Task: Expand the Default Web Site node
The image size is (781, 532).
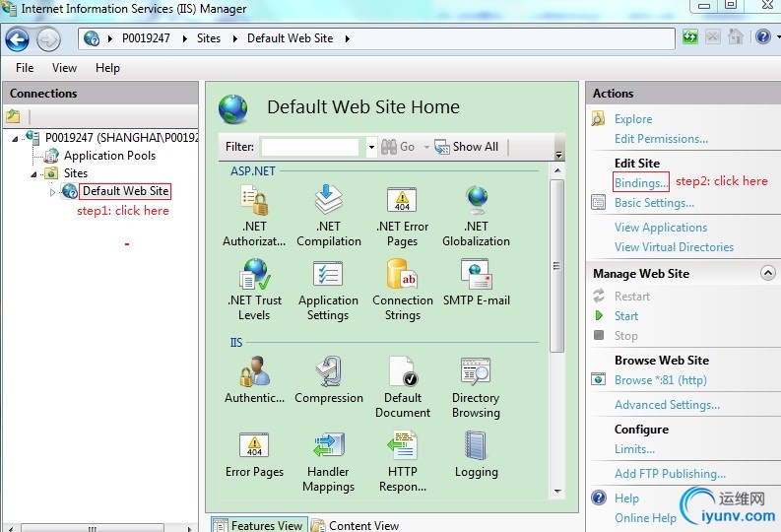Action: tap(52, 192)
